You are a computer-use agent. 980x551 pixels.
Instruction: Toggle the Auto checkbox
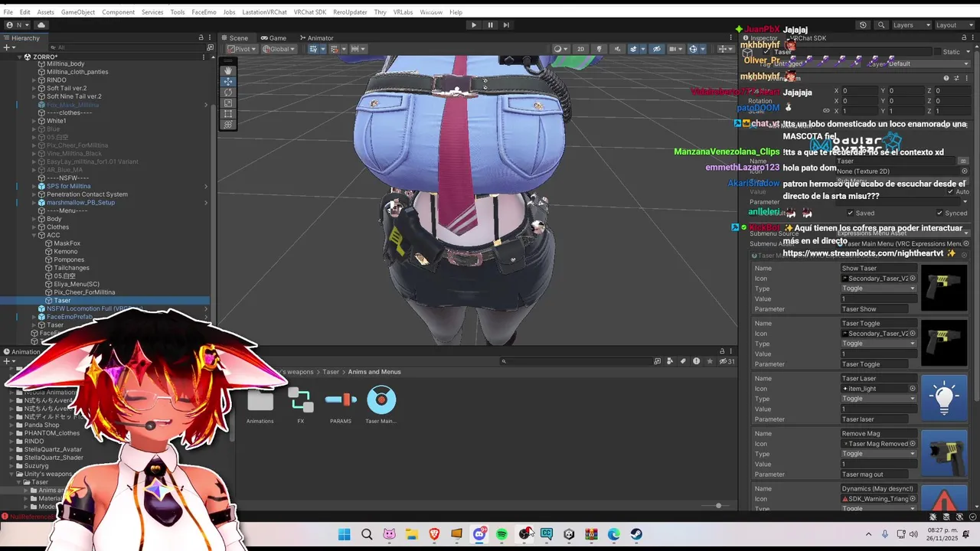(x=950, y=192)
